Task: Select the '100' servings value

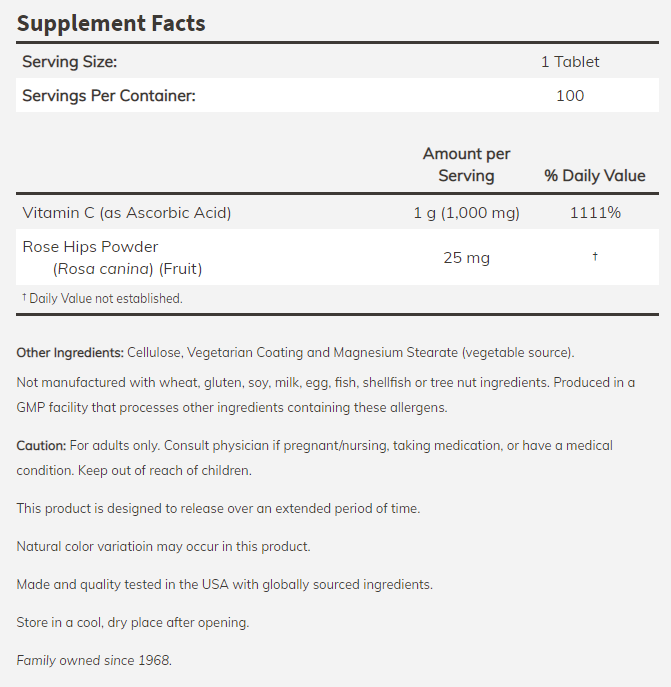Action: click(570, 96)
